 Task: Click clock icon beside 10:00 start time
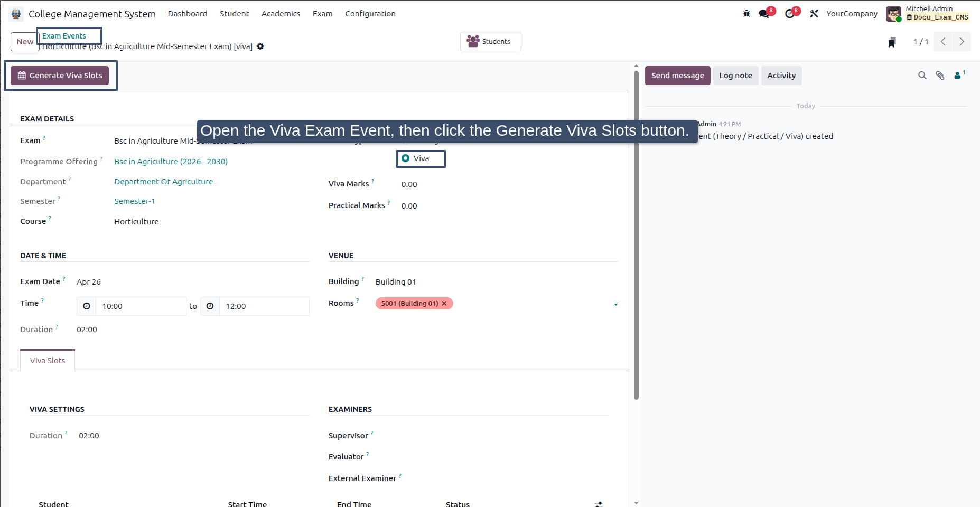[x=87, y=306]
